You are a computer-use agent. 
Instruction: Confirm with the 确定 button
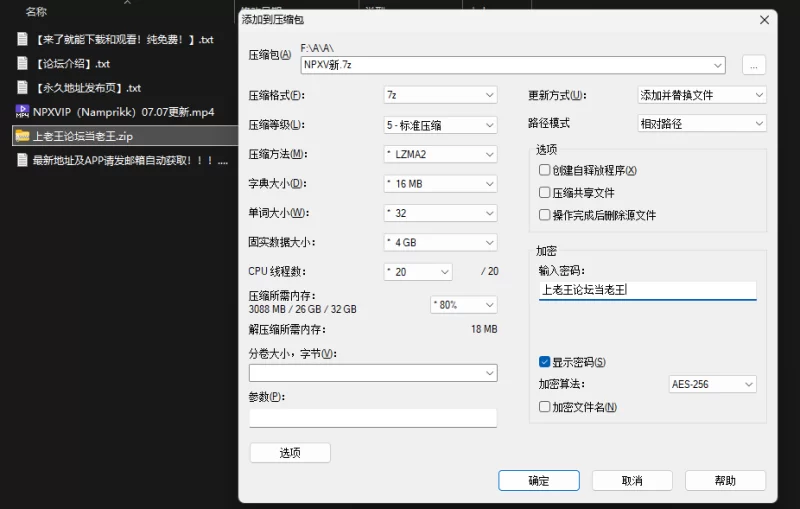[539, 480]
